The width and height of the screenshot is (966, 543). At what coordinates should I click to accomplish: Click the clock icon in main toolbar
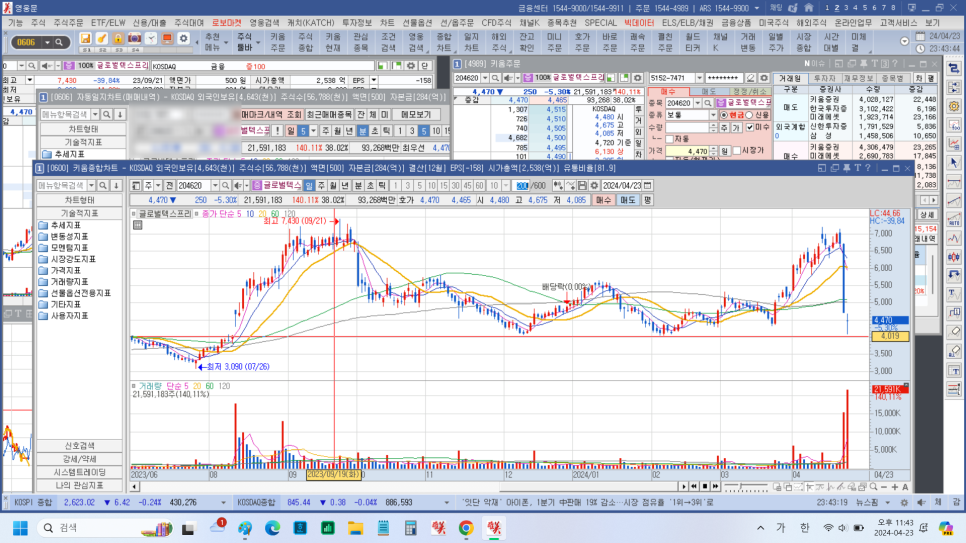click(x=150, y=39)
